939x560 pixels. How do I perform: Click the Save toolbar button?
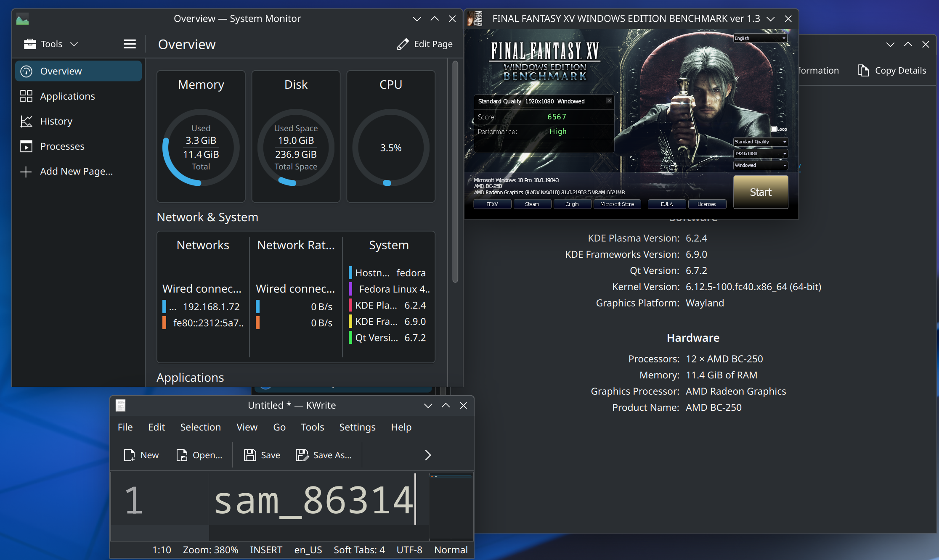click(x=262, y=455)
